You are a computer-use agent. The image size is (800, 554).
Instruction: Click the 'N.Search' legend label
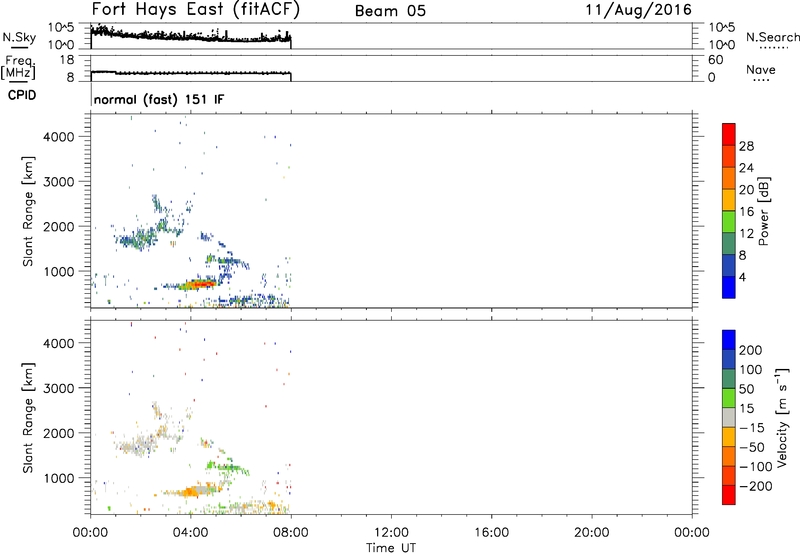[x=772, y=37]
